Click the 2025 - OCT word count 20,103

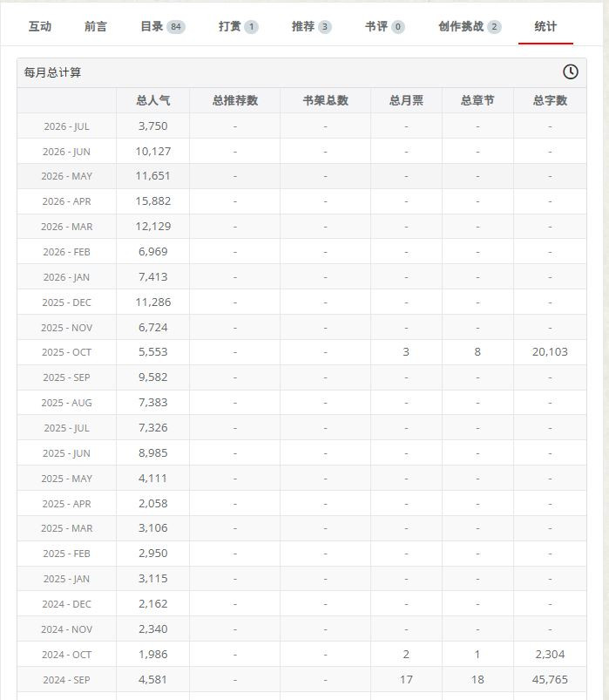[x=550, y=352]
